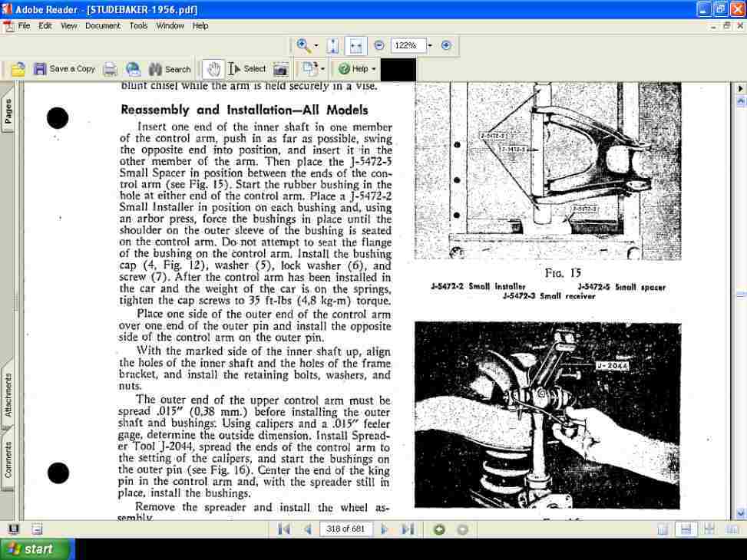
Task: Click the Save a Copy button
Action: coord(64,69)
